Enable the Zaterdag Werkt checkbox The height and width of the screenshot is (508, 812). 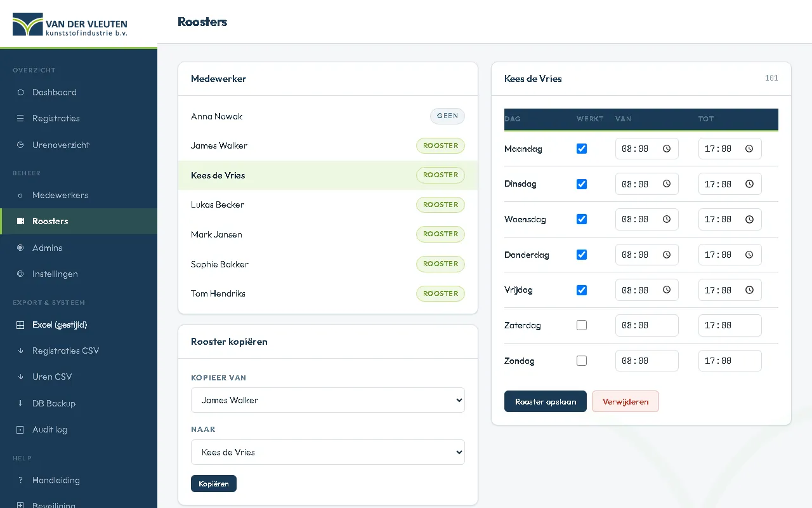[582, 325]
